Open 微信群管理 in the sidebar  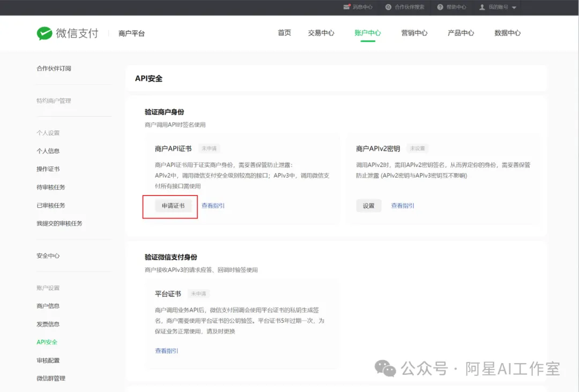click(x=51, y=378)
